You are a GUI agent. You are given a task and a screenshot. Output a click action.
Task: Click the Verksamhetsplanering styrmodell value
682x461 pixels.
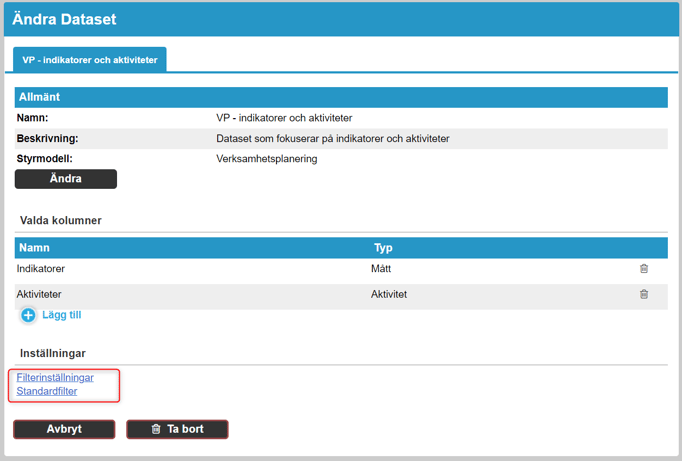(266, 158)
